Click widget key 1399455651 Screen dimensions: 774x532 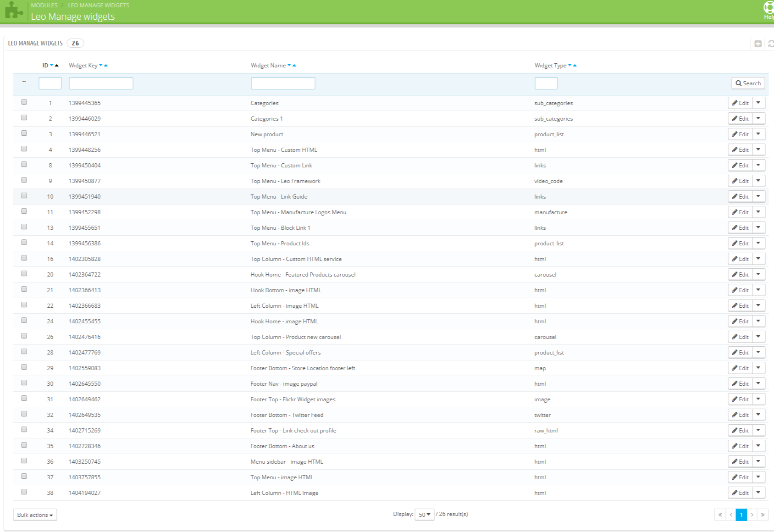click(84, 228)
